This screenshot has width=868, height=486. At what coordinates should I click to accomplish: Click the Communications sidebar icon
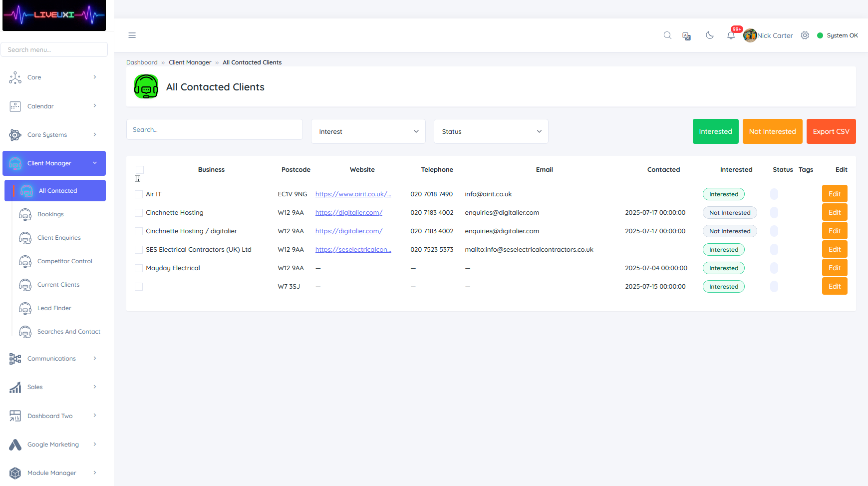pos(15,359)
